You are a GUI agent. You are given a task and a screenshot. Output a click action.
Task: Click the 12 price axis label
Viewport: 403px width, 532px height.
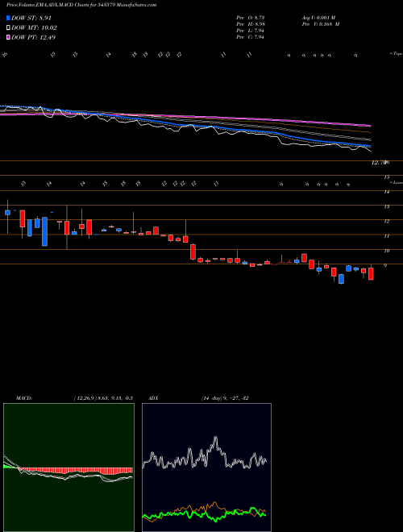click(386, 222)
